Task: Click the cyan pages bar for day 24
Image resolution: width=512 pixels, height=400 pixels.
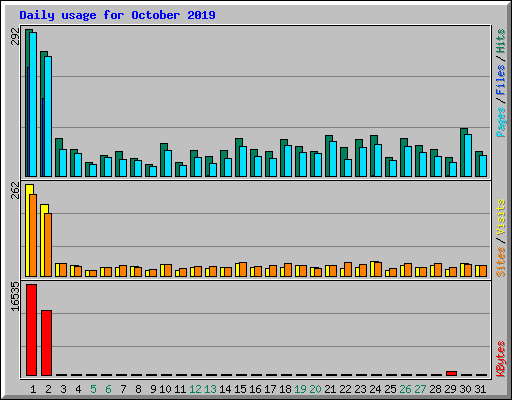Action: (x=378, y=160)
